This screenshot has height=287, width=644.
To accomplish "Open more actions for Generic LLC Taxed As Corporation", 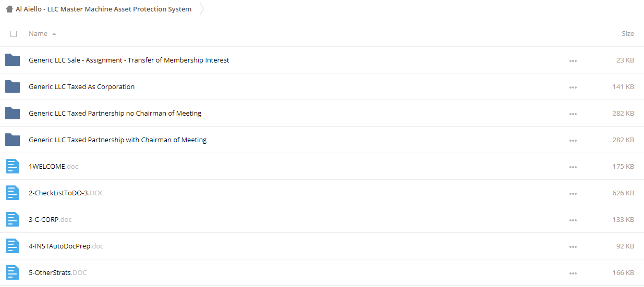I will [x=573, y=87].
